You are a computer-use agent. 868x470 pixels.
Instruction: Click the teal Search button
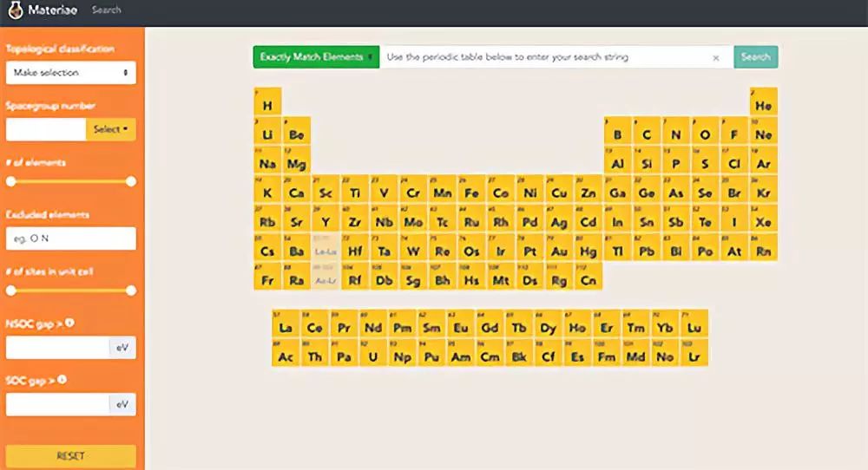click(x=756, y=57)
